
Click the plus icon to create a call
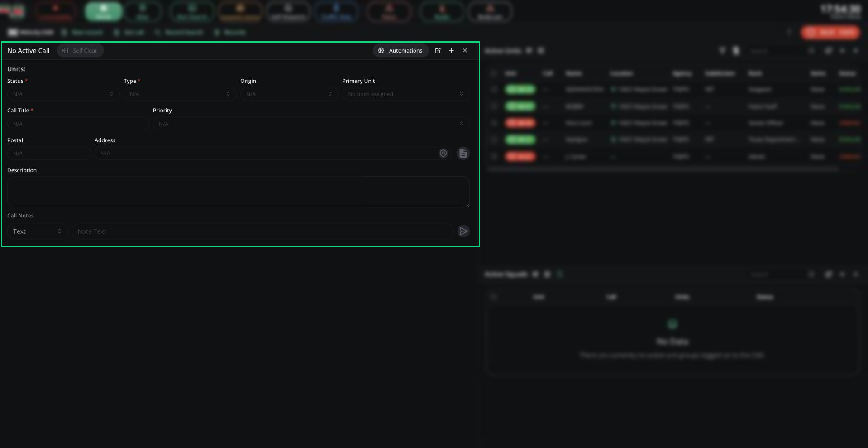(451, 51)
